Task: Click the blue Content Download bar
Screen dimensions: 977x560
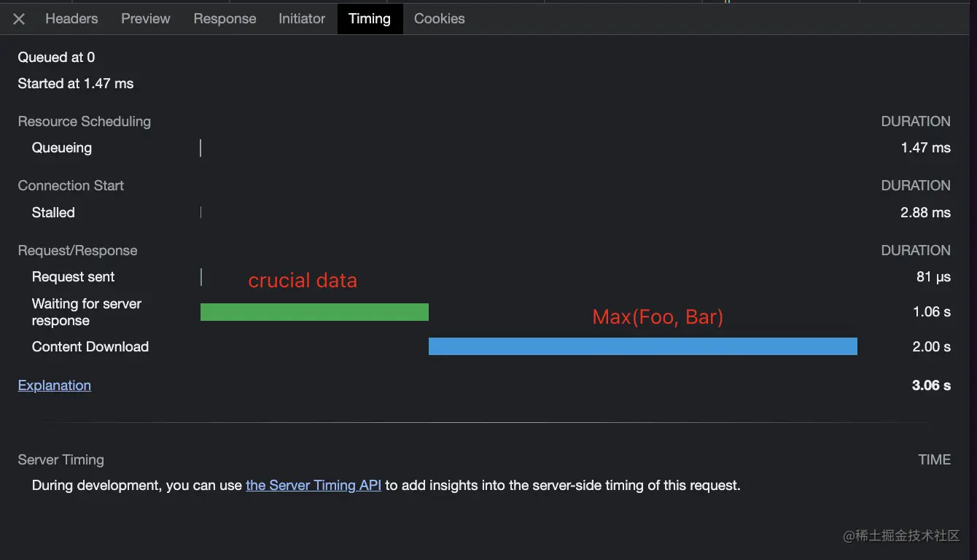Action: click(x=643, y=346)
